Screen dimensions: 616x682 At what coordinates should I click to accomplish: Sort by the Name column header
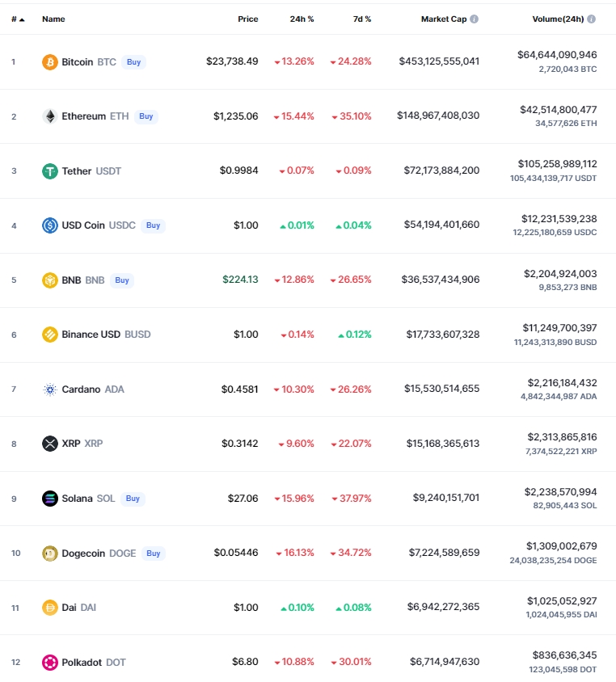tap(53, 19)
